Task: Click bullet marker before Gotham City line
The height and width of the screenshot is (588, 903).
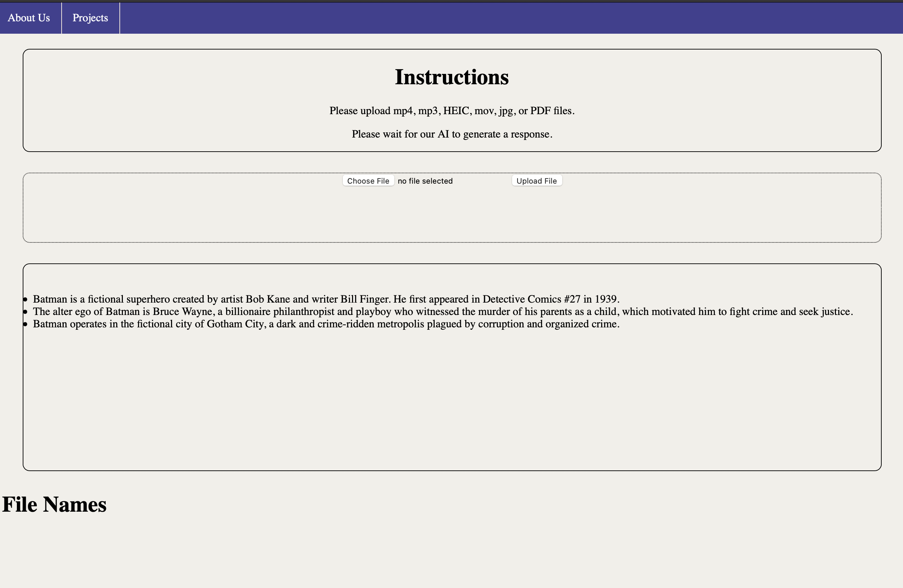Action: click(25, 325)
